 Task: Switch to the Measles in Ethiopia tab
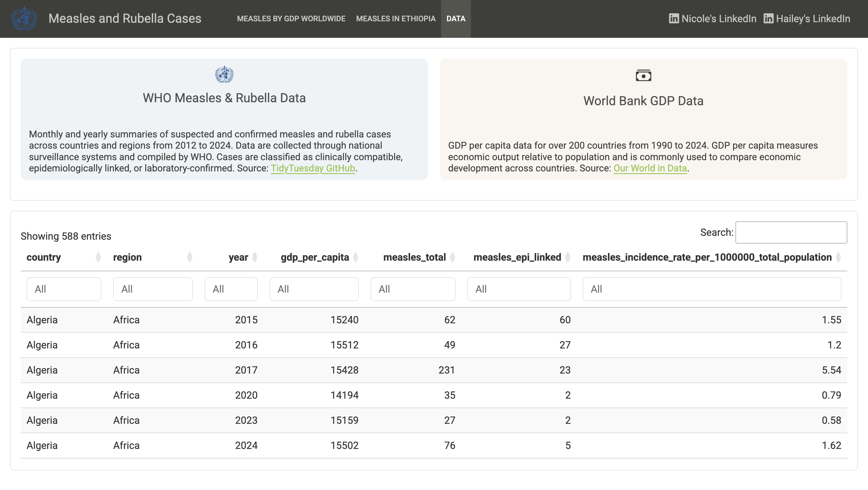tap(396, 19)
